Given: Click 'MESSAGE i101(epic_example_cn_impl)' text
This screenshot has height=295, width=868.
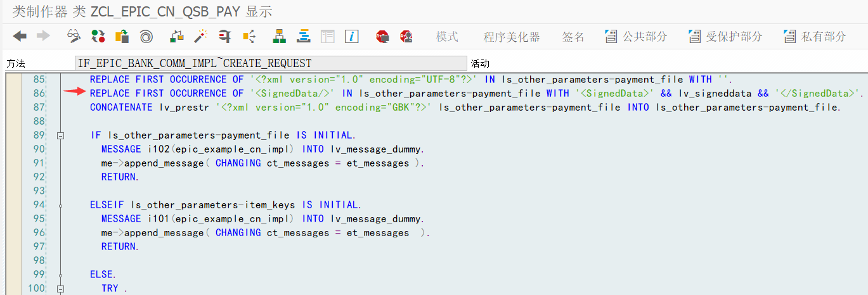Looking at the screenshot, I should point(197,219).
